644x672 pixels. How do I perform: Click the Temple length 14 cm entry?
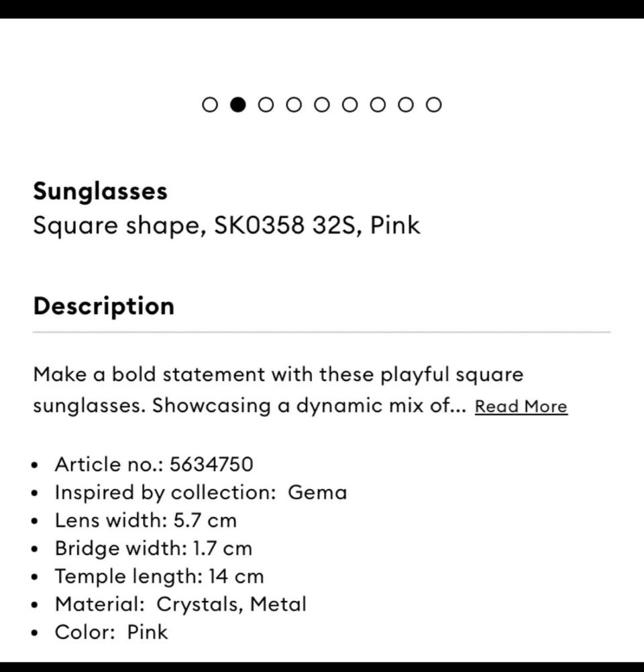[x=159, y=576]
